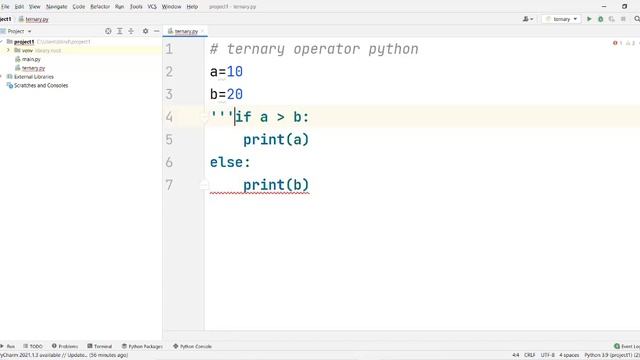The width and height of the screenshot is (640, 360).
Task: Click the b=20 code line
Action: coord(226,94)
